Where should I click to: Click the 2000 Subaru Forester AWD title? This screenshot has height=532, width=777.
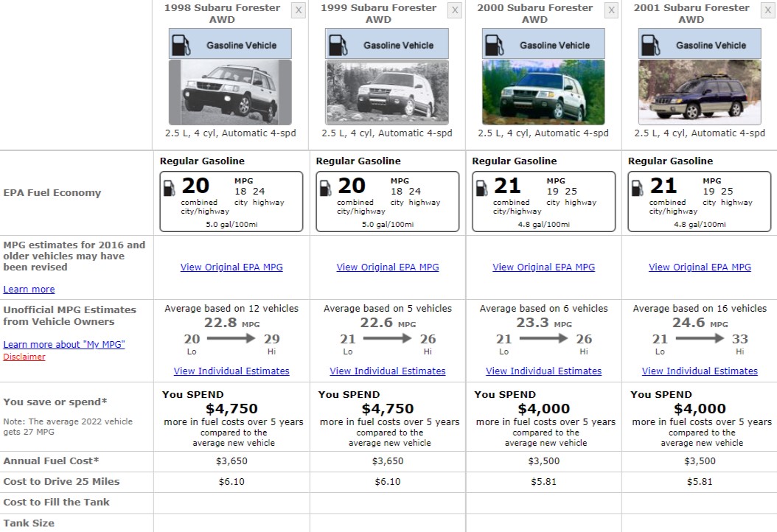tap(534, 13)
